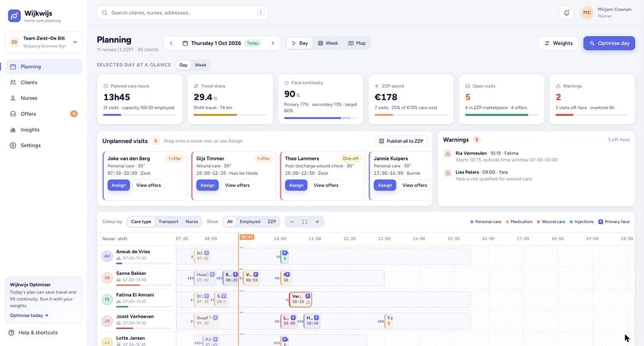Viewport: 644px width, 346px height.
Task: Click the FE avatar of Fatima El Amrani
Action: 107,299
